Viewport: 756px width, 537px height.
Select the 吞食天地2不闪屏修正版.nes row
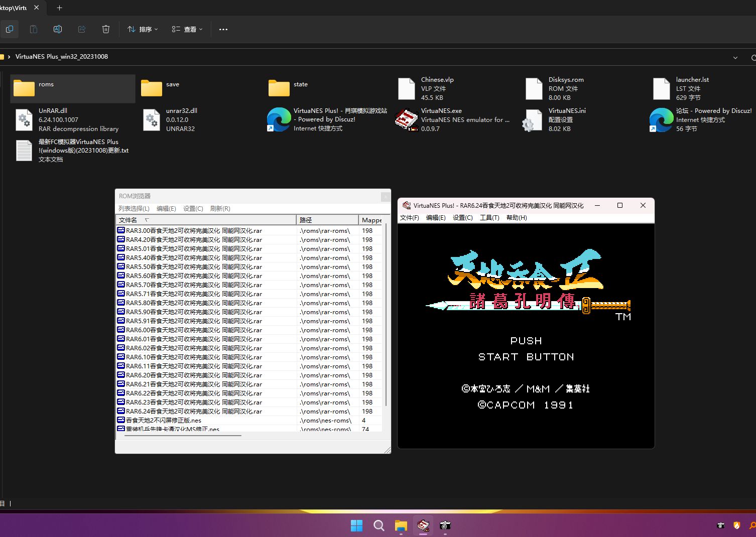click(249, 421)
